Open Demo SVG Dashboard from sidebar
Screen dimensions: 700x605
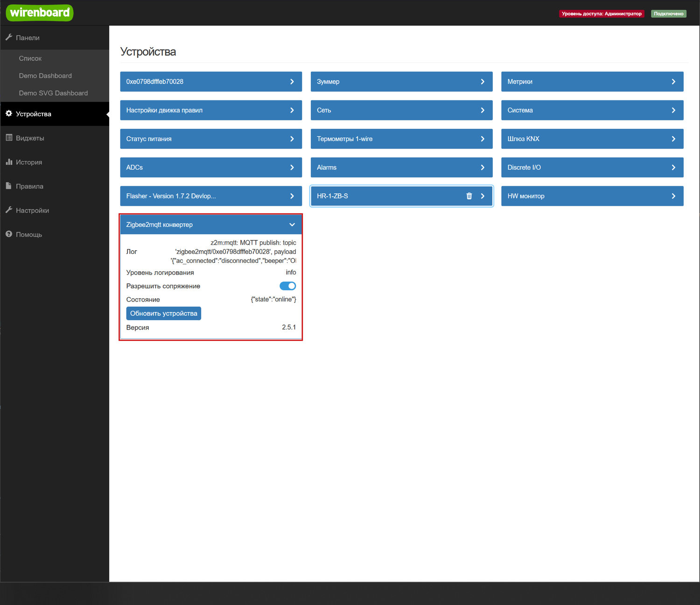point(53,93)
